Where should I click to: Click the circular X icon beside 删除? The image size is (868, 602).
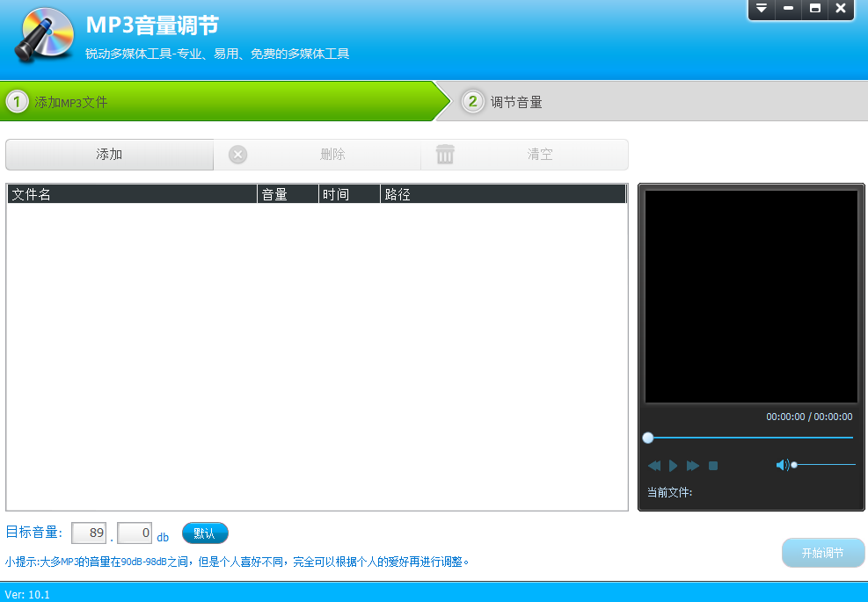(x=237, y=154)
